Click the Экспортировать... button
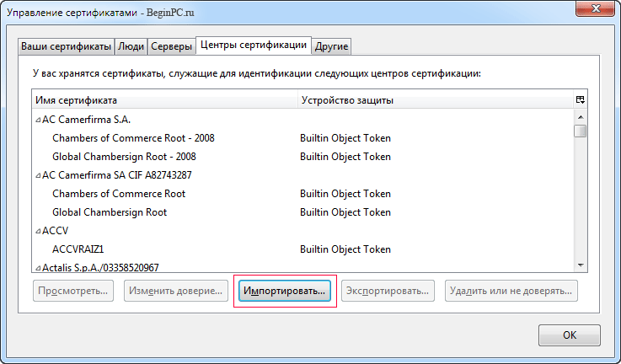The image size is (621, 364). click(388, 291)
